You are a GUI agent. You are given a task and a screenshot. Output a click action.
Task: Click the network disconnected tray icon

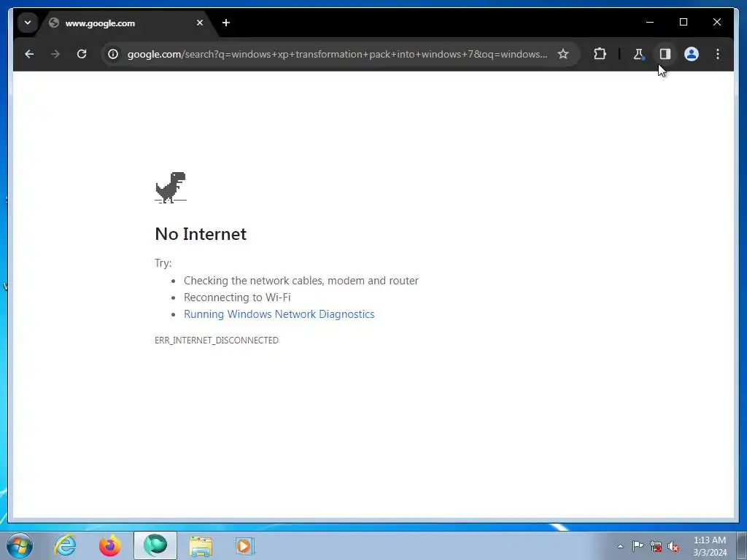pos(656,546)
